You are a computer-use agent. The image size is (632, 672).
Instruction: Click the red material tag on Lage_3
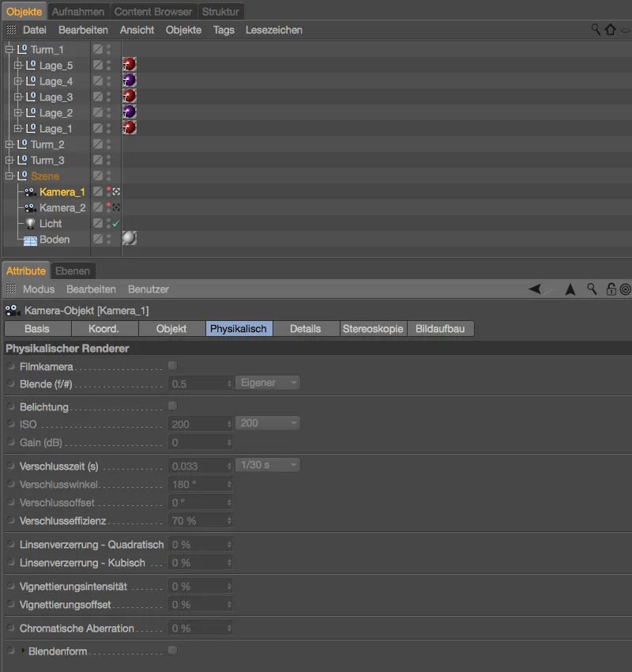pyautogui.click(x=130, y=96)
